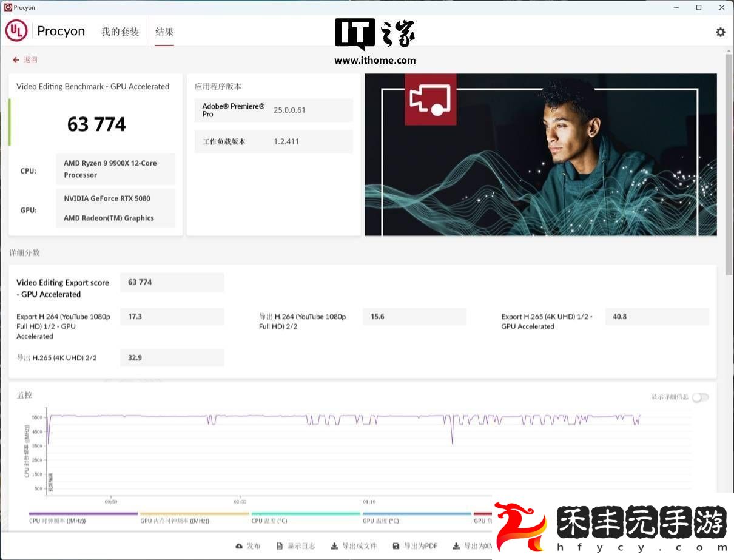Click the H.264 2/2 result 15.6
The width and height of the screenshot is (734, 560).
coord(415,317)
